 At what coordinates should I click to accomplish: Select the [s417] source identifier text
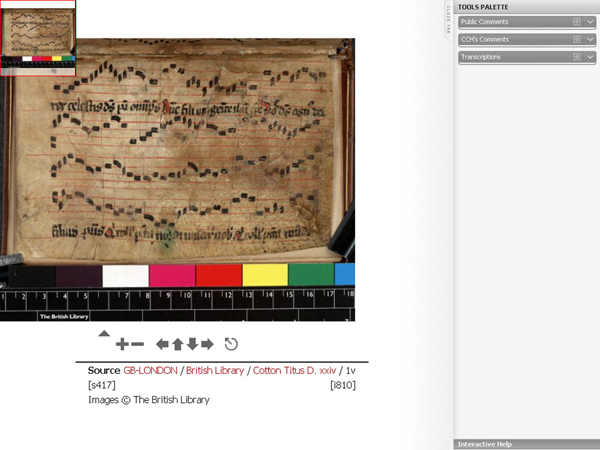pos(101,385)
